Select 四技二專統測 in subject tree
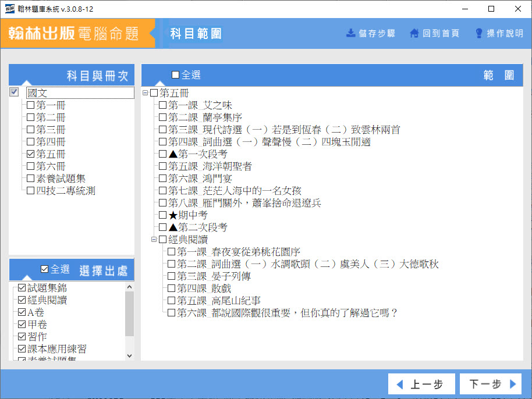Viewport: 532px width, 399px height. [65, 191]
